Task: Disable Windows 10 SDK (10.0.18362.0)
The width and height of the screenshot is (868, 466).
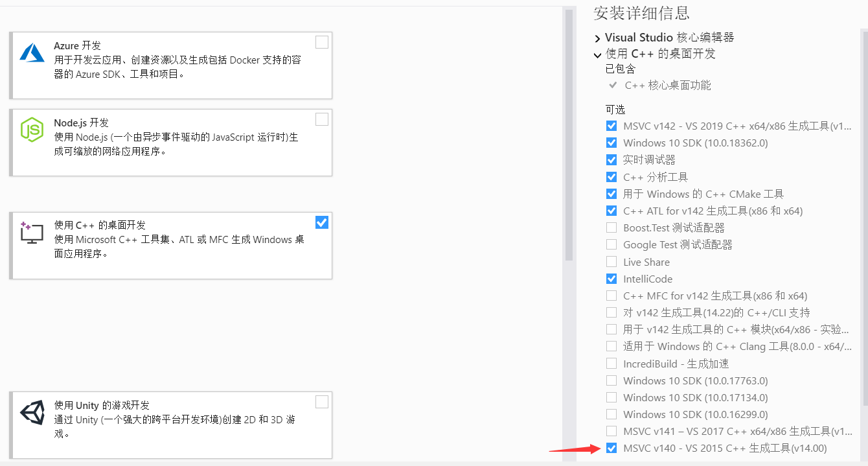Action: point(611,143)
